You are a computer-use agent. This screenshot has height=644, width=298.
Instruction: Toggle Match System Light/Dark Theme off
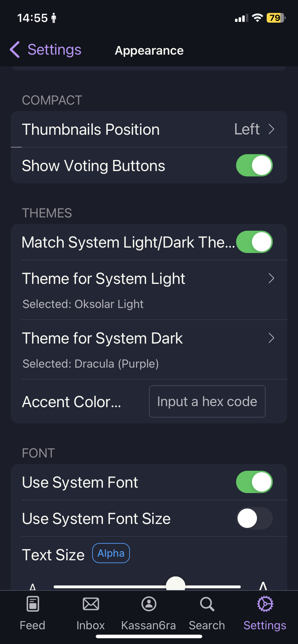tap(254, 242)
